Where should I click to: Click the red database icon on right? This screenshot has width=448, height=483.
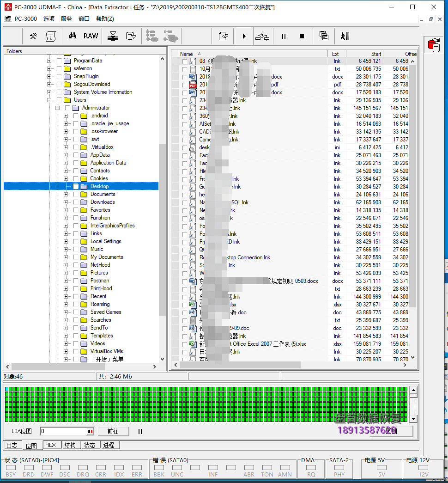434,45
